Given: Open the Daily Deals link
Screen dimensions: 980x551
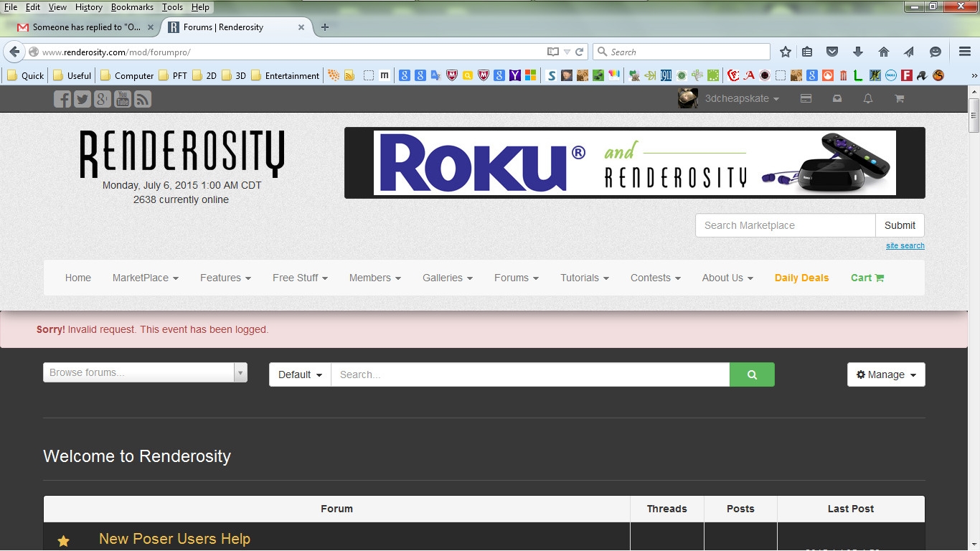Looking at the screenshot, I should pos(801,278).
